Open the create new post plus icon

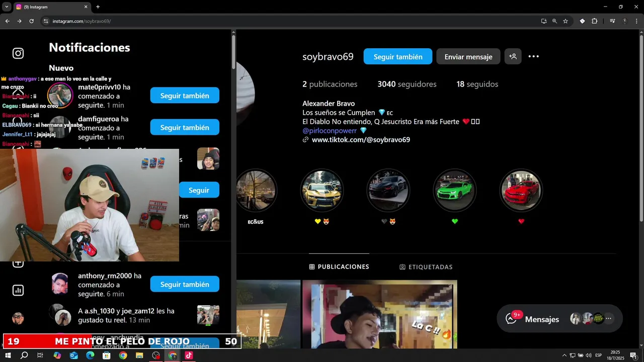tap(18, 263)
